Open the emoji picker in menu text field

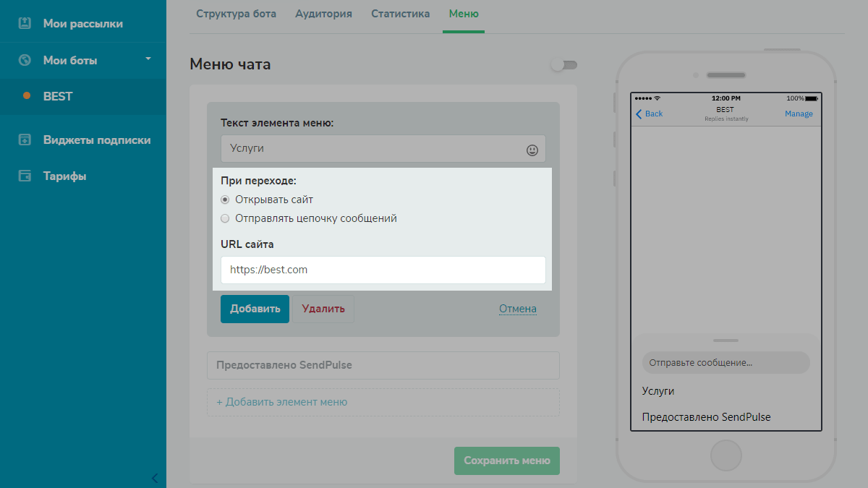click(532, 150)
